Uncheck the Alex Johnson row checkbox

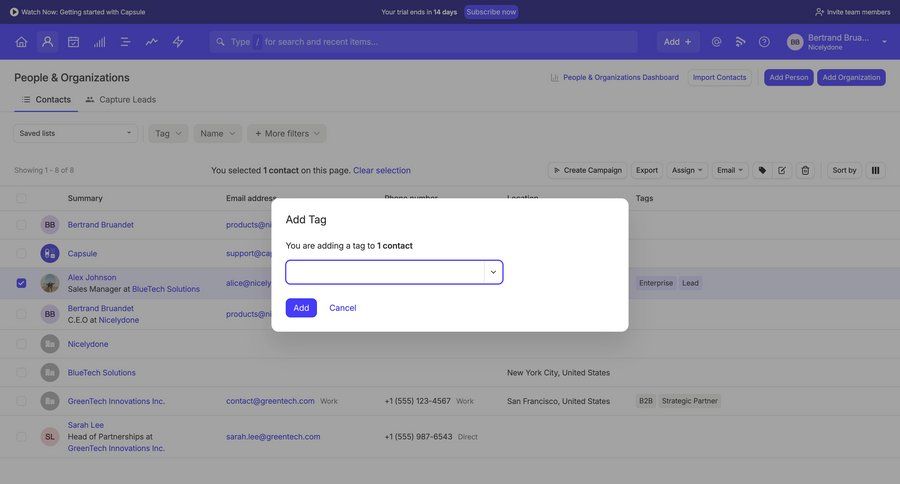tap(21, 283)
